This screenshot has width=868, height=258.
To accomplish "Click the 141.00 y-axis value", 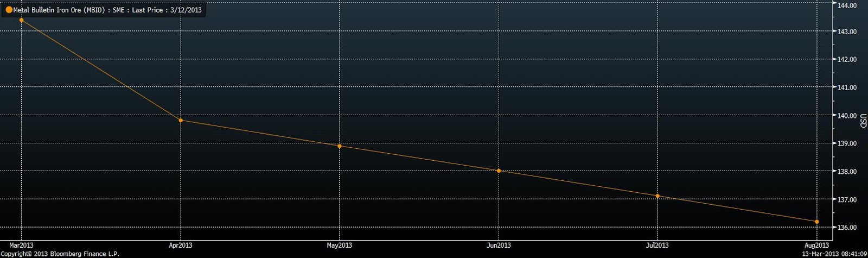I will point(847,87).
